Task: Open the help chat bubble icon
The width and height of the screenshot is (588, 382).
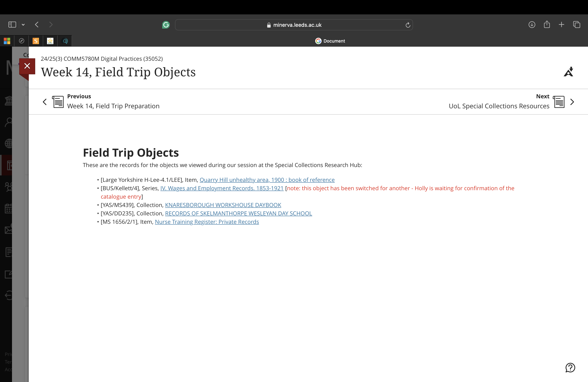Action: 570,367
